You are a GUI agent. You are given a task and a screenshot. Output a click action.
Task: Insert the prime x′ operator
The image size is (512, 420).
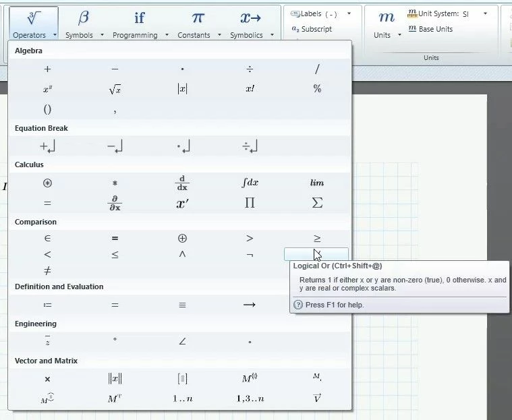[182, 204]
